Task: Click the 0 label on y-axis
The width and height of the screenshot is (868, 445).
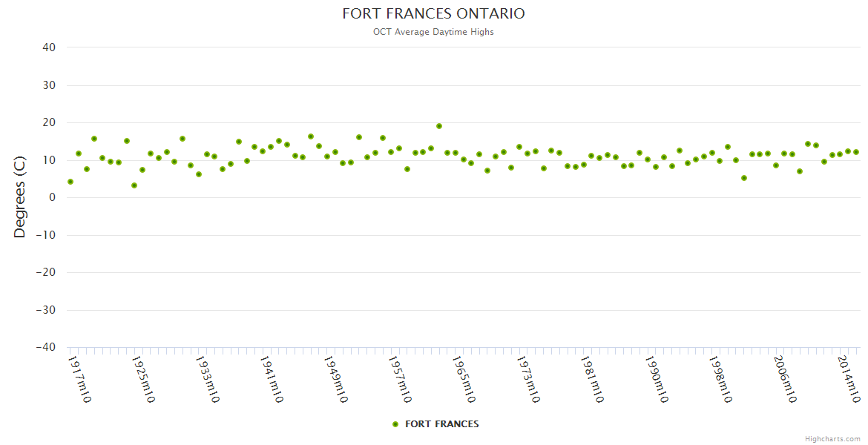Action: tap(53, 197)
